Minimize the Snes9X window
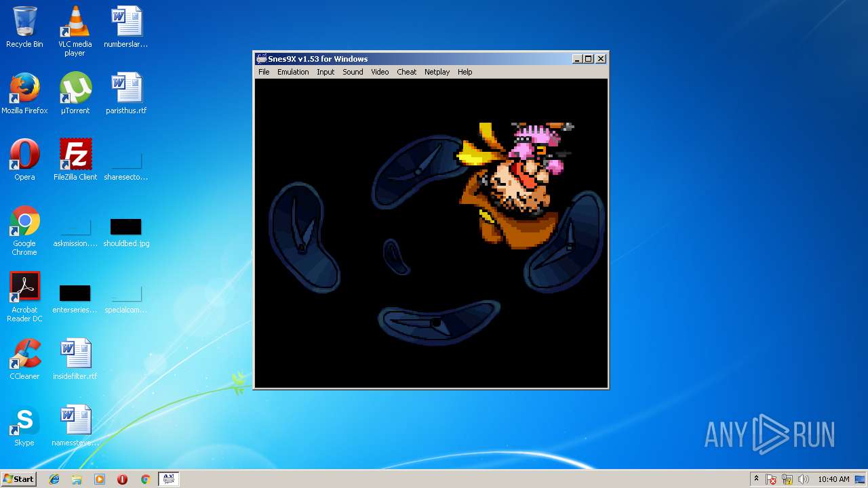Image resolution: width=868 pixels, height=488 pixels. [x=577, y=59]
